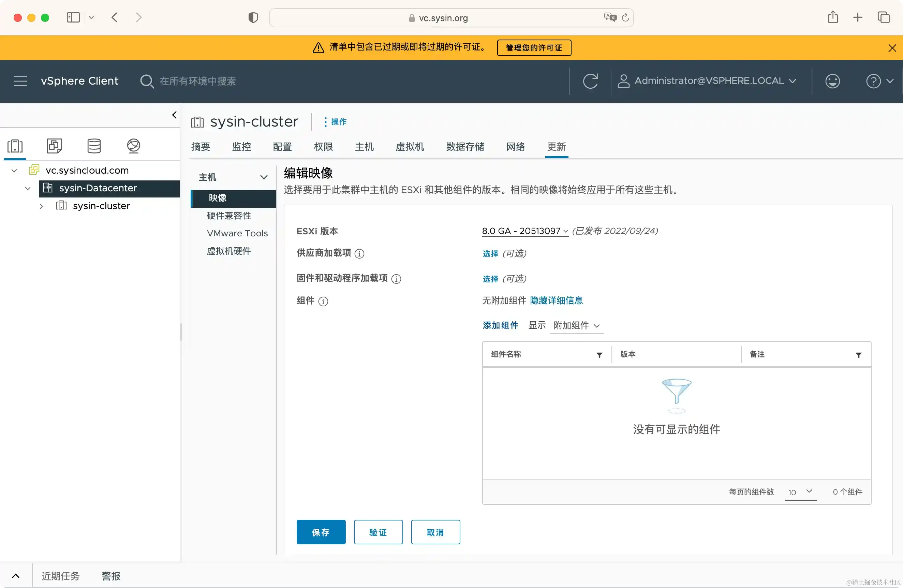Open the Networking inventory view icon
This screenshot has height=588, width=903.
coord(133,146)
